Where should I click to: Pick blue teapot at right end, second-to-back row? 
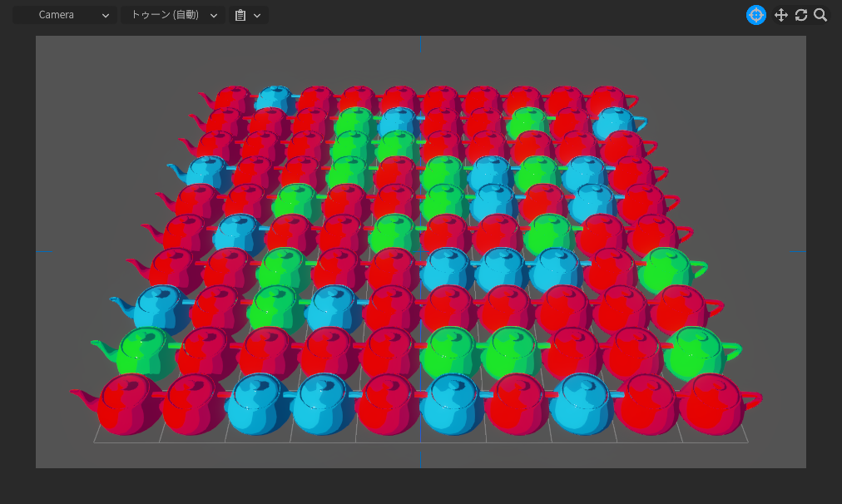click(x=616, y=121)
